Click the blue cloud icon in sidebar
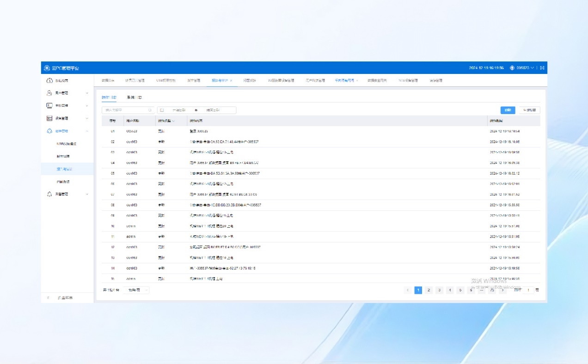This screenshot has width=588, height=364. click(x=49, y=131)
